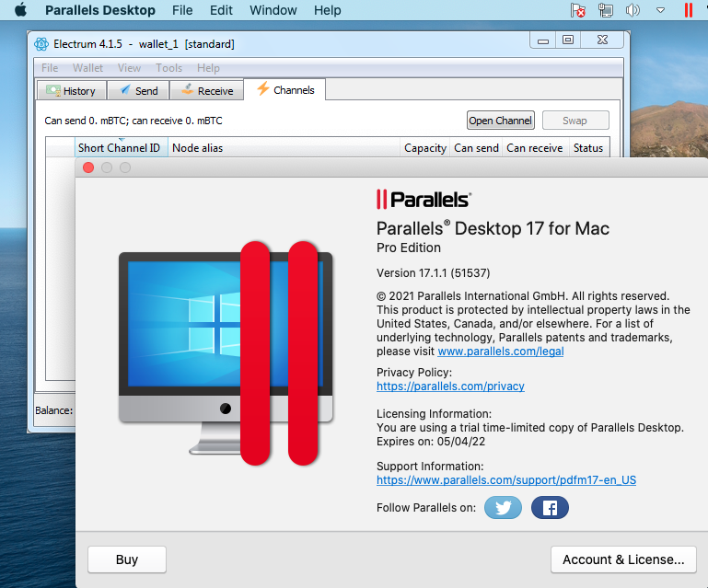Click the Facebook icon button

[x=550, y=508]
